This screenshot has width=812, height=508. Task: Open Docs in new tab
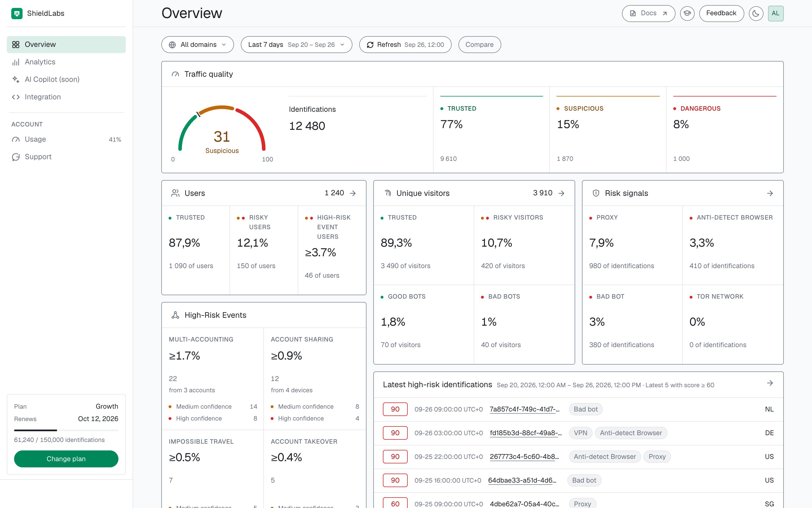[x=648, y=14]
